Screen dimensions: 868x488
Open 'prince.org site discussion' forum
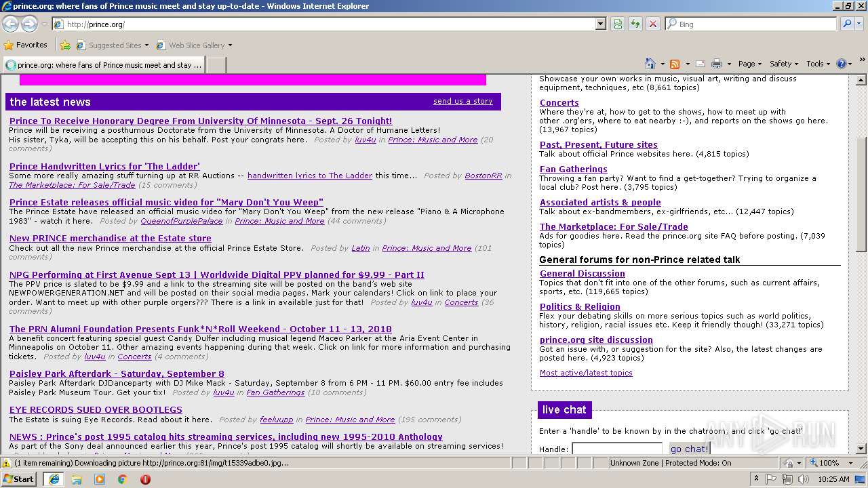[x=596, y=340]
